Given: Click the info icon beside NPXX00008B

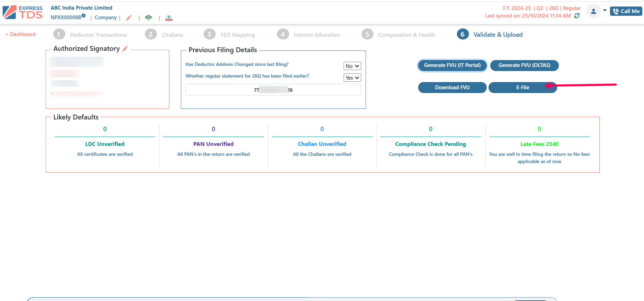Looking at the screenshot, I should (x=83, y=15).
